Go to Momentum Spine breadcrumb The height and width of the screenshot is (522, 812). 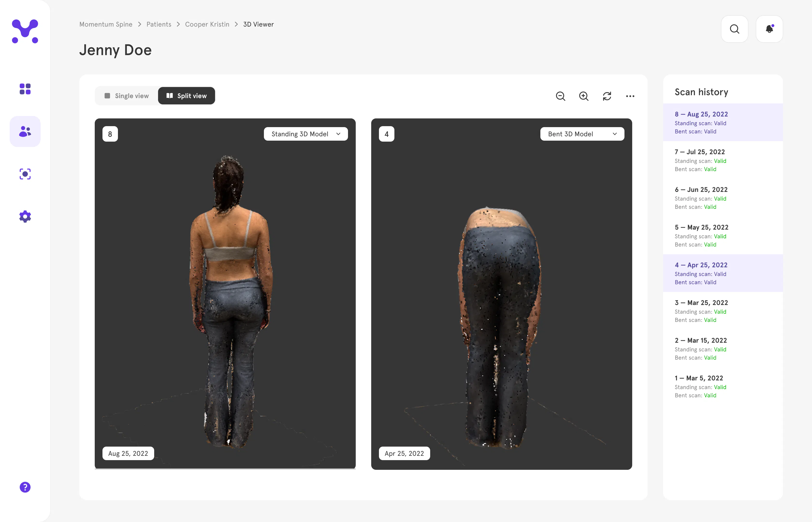click(x=106, y=24)
